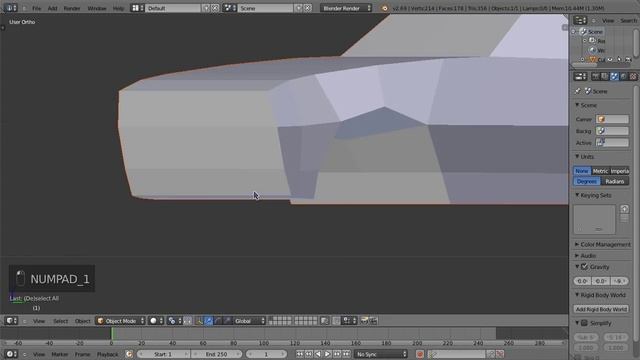Screen dimensions: 640x360
Task: Delete the current scene with X button
Action: click(x=308, y=8)
